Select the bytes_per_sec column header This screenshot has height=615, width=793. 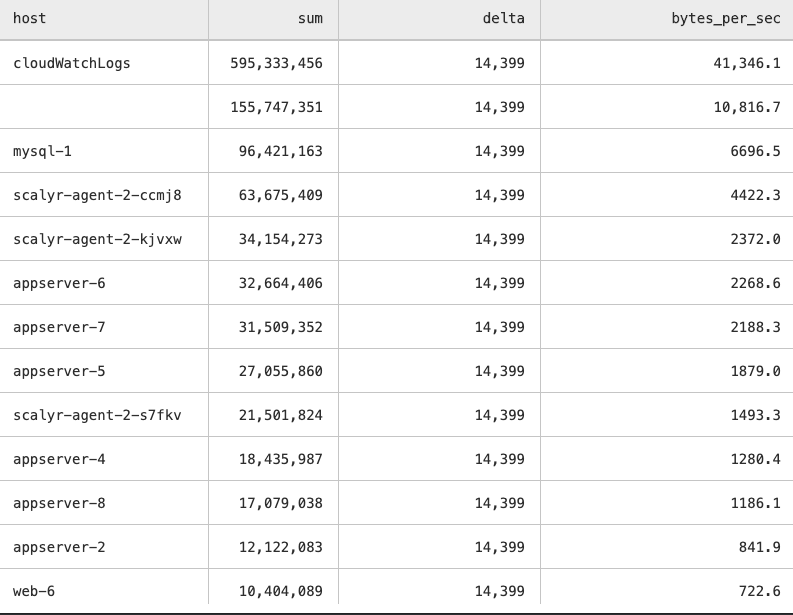(x=725, y=19)
